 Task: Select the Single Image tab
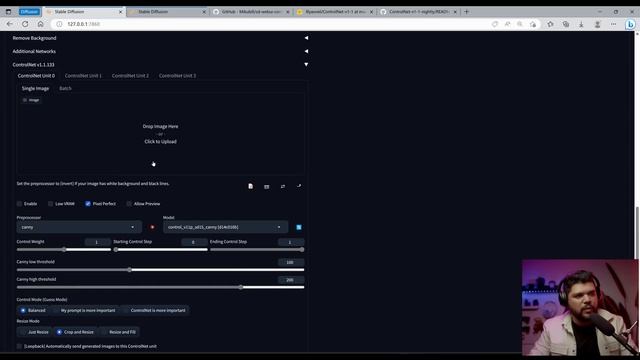click(35, 88)
